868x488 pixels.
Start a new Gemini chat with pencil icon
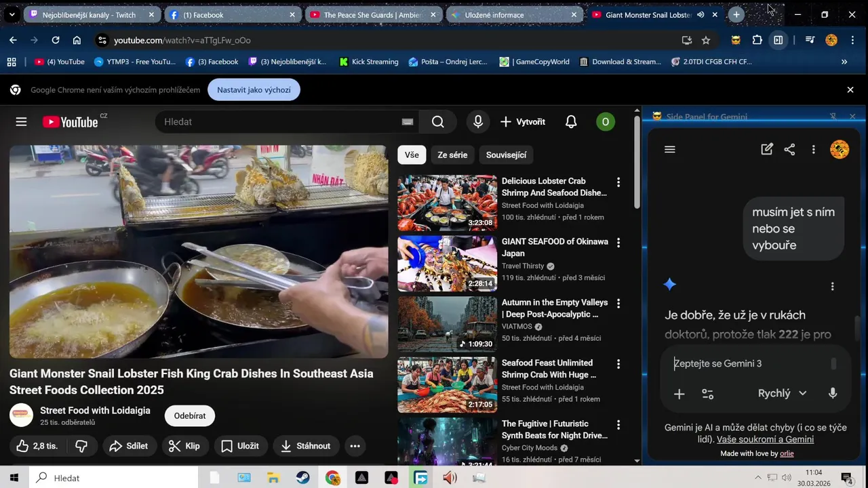767,150
